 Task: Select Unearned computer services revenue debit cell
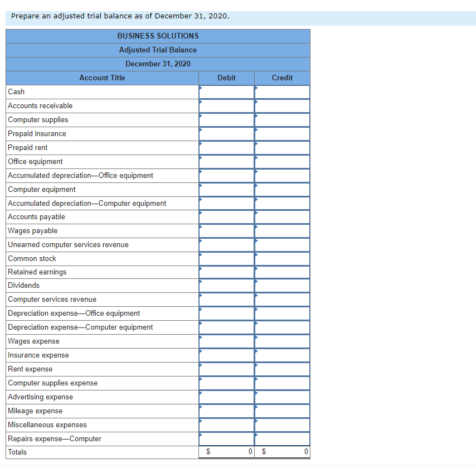[x=226, y=245]
